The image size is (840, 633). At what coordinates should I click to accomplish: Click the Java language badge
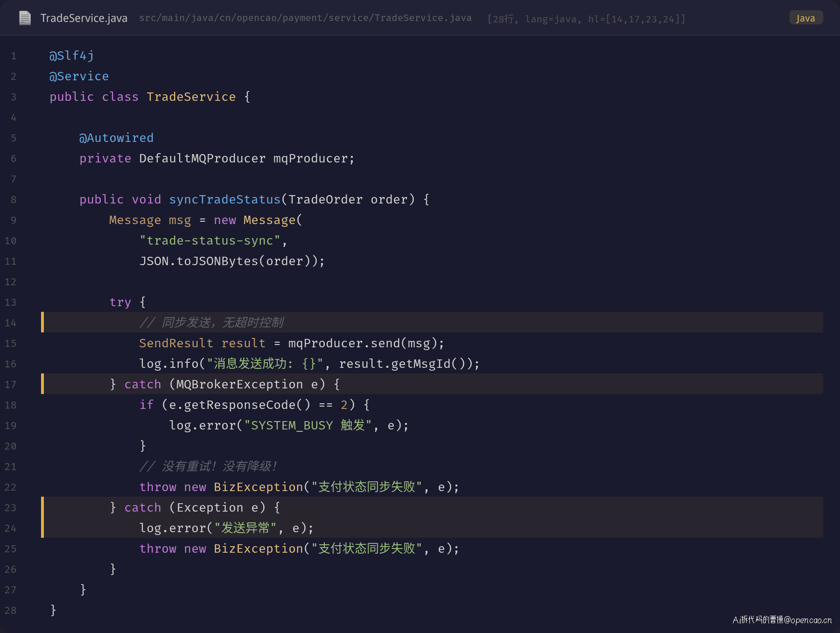coord(805,18)
